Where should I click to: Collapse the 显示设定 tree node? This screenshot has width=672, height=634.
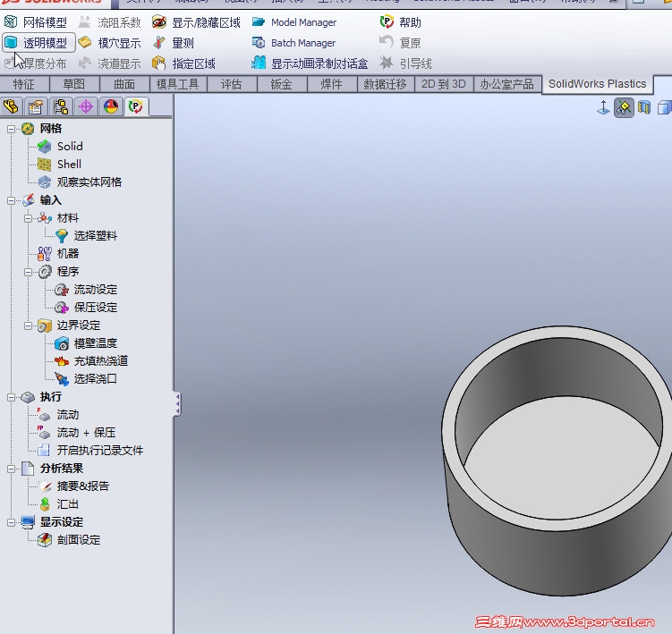coord(11,522)
